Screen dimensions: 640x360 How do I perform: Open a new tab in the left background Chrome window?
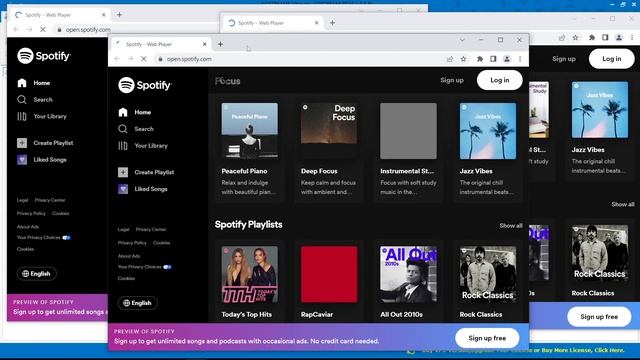click(120, 15)
